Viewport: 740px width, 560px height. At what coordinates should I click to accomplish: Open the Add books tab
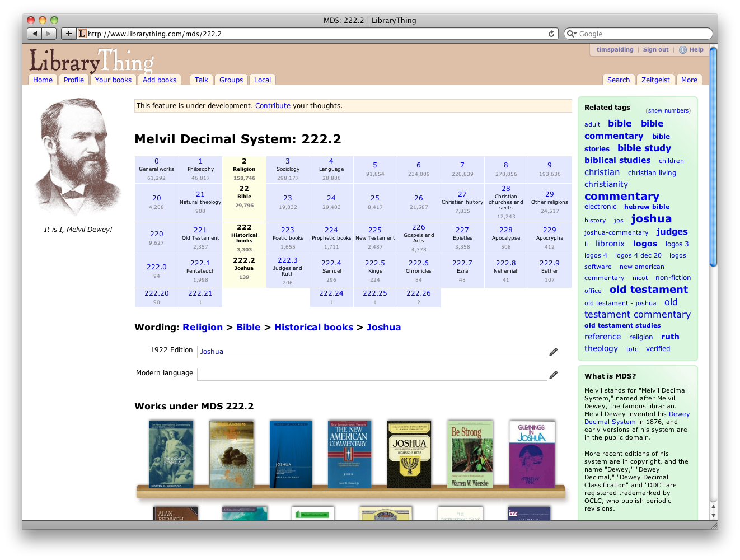[x=160, y=80]
